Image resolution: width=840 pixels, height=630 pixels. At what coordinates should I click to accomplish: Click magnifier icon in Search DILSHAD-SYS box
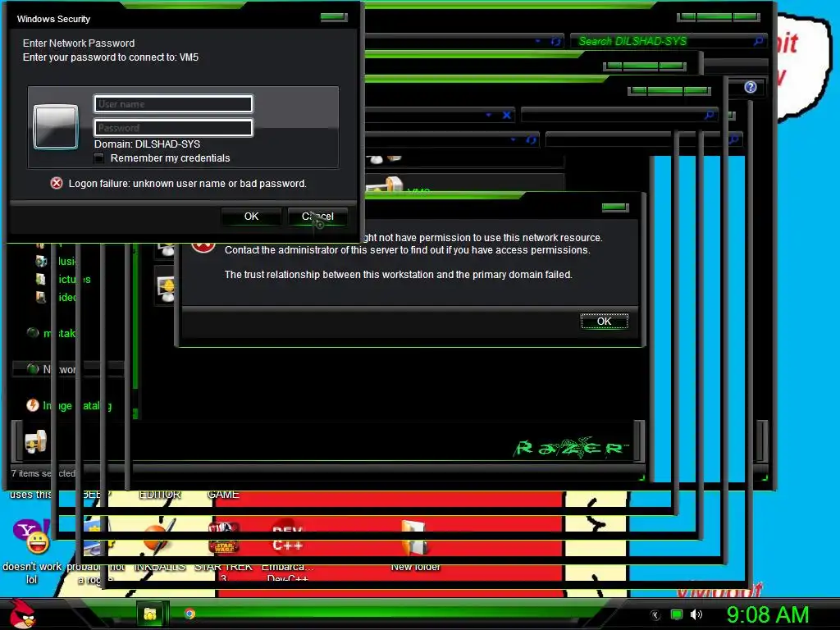[758, 41]
